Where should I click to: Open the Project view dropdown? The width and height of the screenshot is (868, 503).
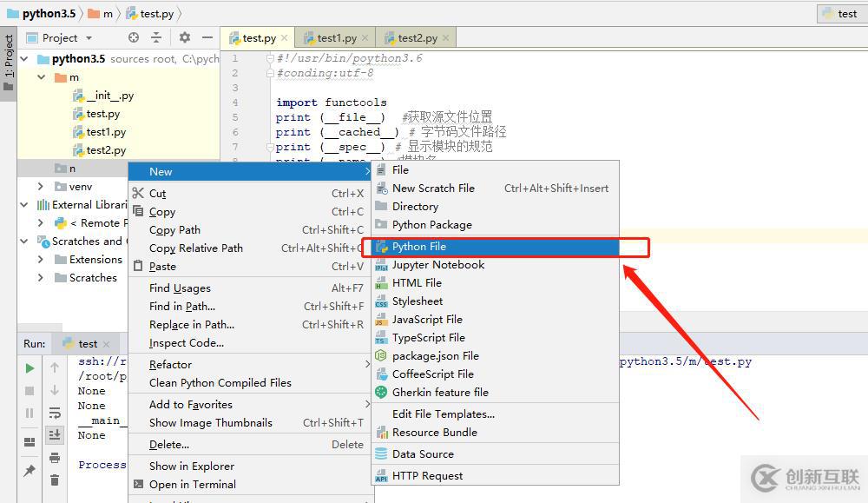(89, 38)
